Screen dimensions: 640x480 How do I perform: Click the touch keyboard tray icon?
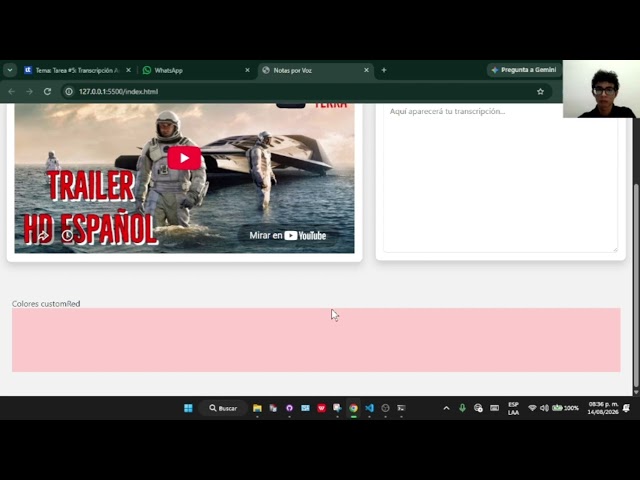click(x=494, y=408)
